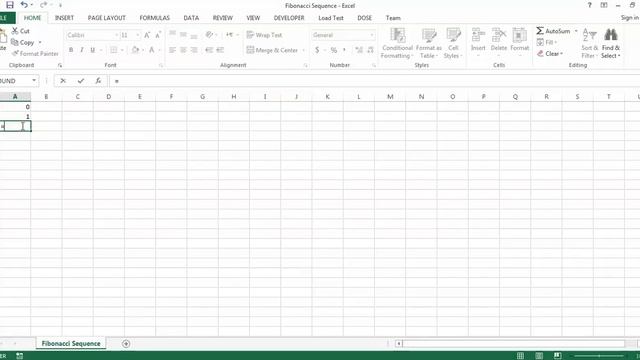Screen dimensions: 640x360
Task: Align text right in cell
Action: pos(194,50)
